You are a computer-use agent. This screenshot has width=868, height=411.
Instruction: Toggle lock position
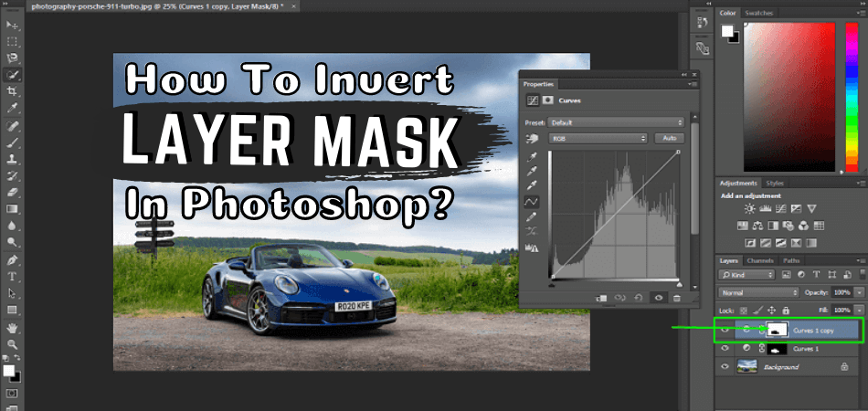pyautogui.click(x=772, y=311)
